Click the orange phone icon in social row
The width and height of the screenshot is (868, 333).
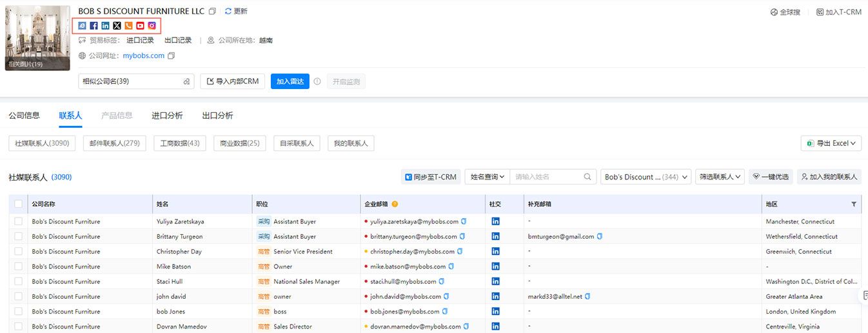pyautogui.click(x=128, y=26)
